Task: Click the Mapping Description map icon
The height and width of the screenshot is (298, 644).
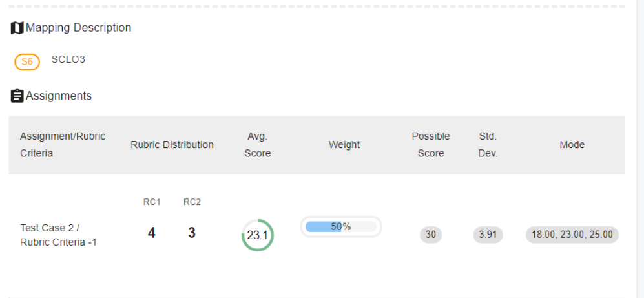Action: point(17,28)
